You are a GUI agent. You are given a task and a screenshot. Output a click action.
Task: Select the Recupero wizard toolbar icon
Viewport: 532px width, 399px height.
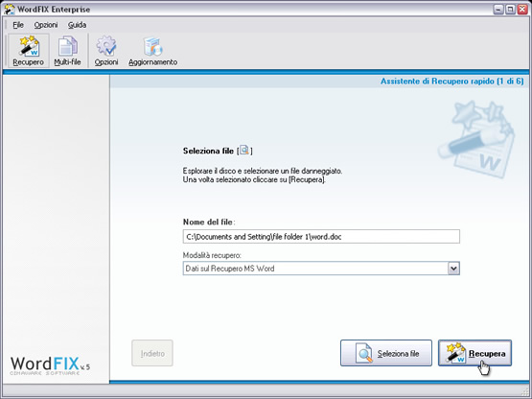coord(29,51)
